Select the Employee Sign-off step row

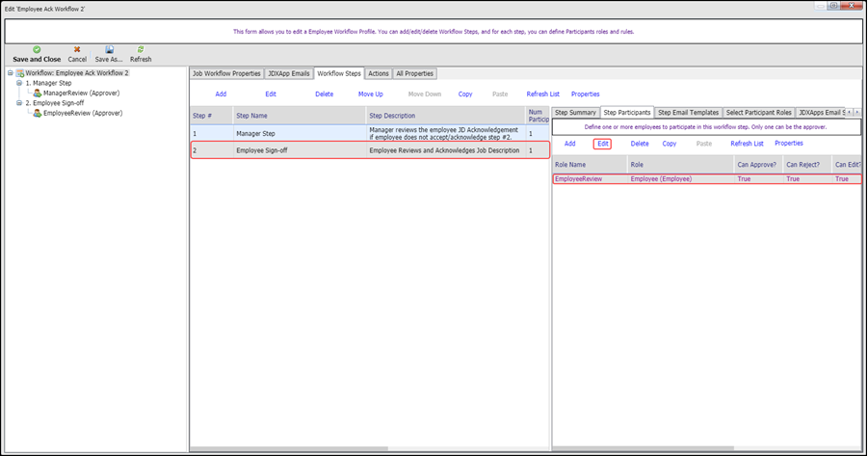pos(369,150)
